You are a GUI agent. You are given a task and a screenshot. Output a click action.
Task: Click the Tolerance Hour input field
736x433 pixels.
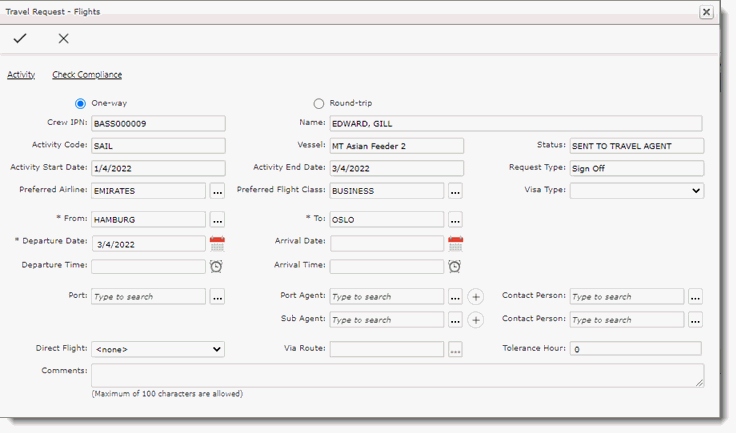(x=635, y=349)
